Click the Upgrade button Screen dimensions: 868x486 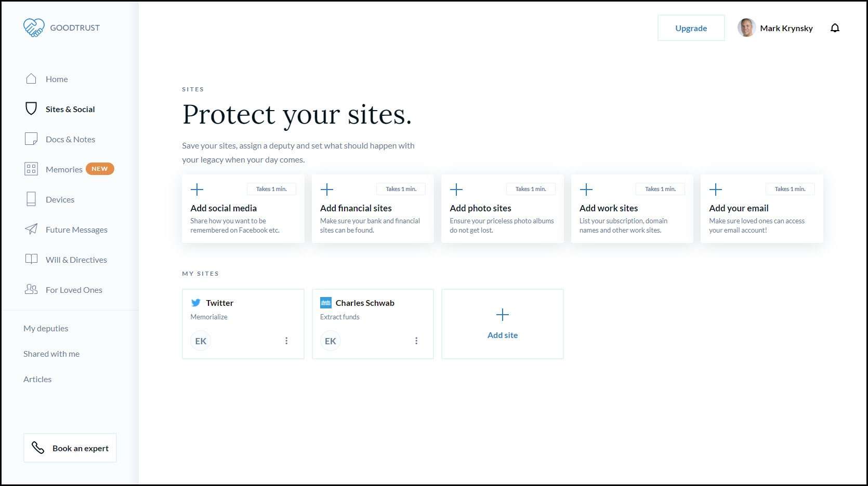pyautogui.click(x=691, y=28)
